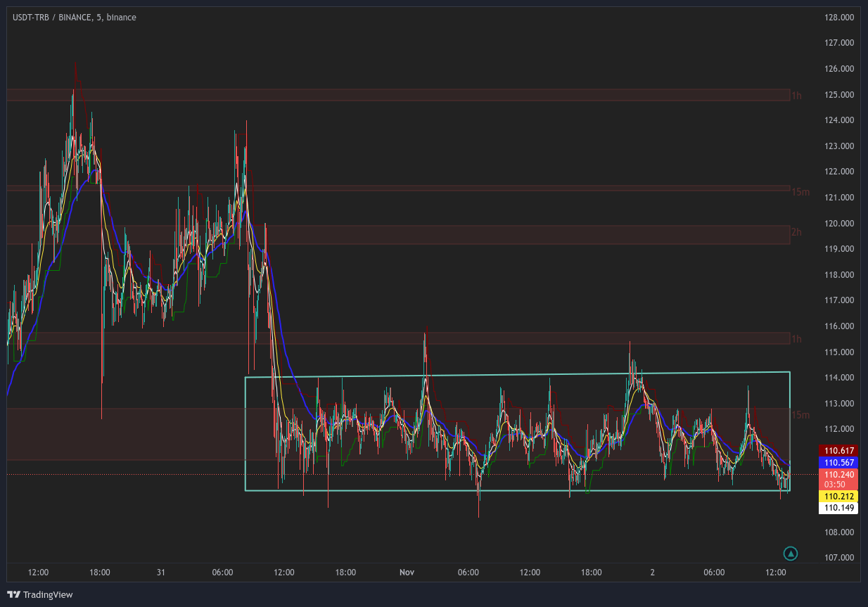The width and height of the screenshot is (868, 607).
Task: Click the 120.000 price axis label
Action: click(838, 224)
